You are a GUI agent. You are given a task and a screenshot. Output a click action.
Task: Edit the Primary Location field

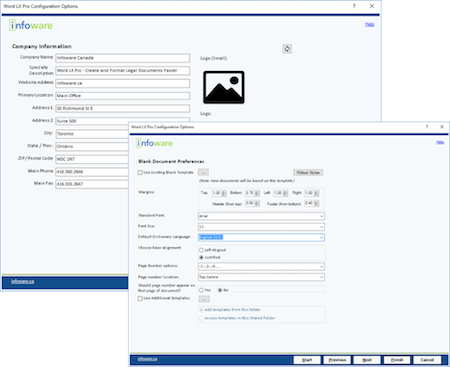(123, 96)
